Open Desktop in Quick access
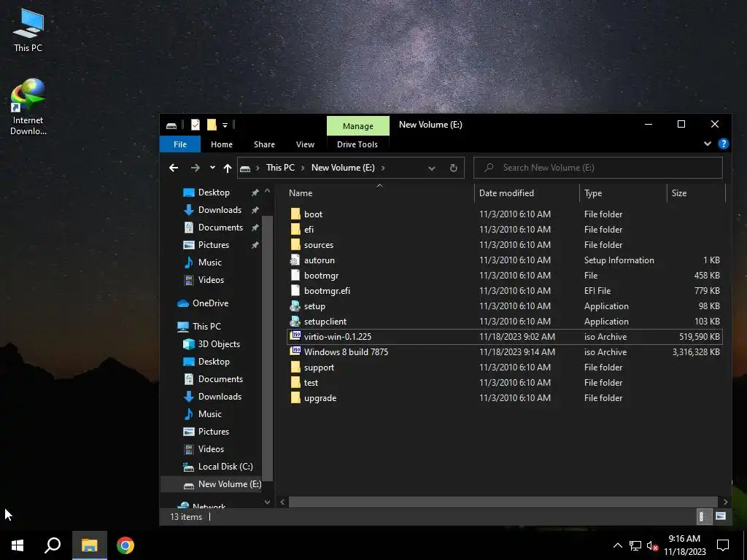Image resolution: width=747 pixels, height=560 pixels. pyautogui.click(x=214, y=192)
